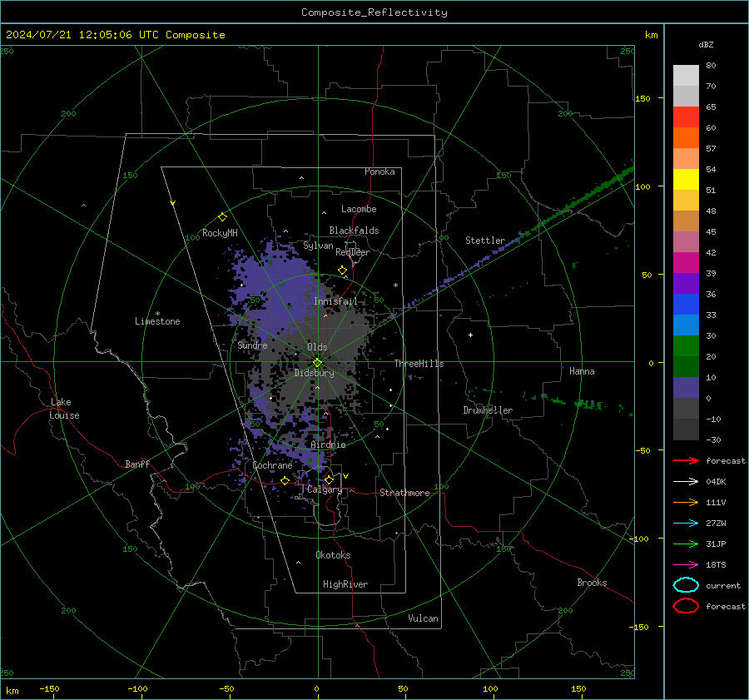This screenshot has height=700, width=749.
Task: Select the blue swatch between 36 and 33 dBZ
Action: pyautogui.click(x=686, y=305)
